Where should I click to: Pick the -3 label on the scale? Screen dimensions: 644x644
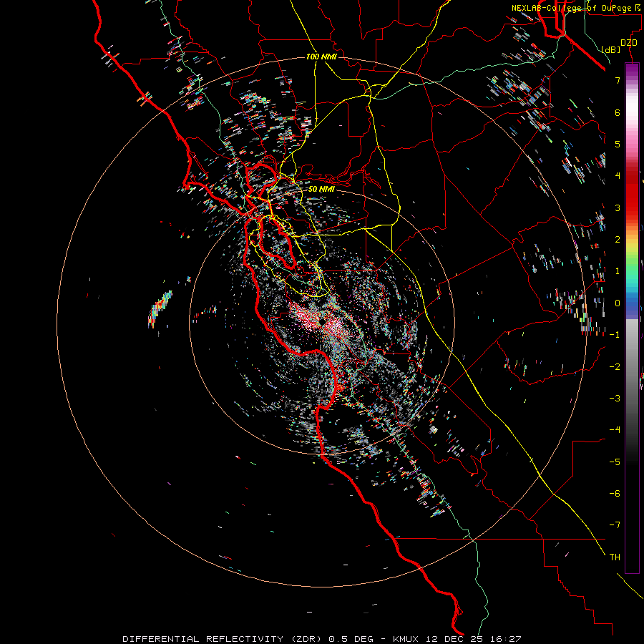pos(615,399)
